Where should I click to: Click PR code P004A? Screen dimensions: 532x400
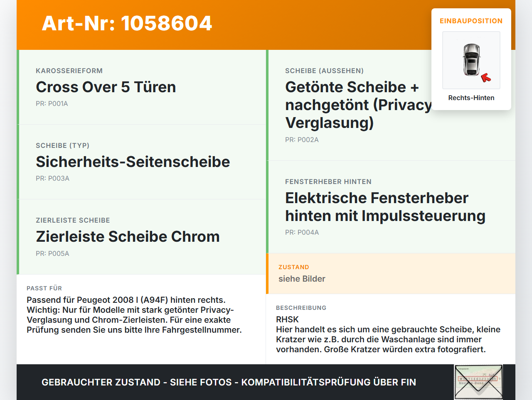[x=302, y=233]
